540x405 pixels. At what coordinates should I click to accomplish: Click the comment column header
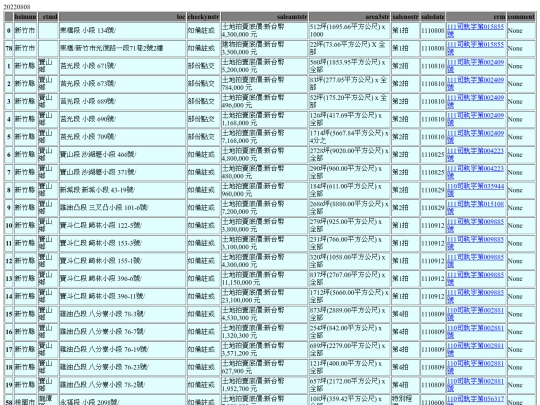click(521, 17)
